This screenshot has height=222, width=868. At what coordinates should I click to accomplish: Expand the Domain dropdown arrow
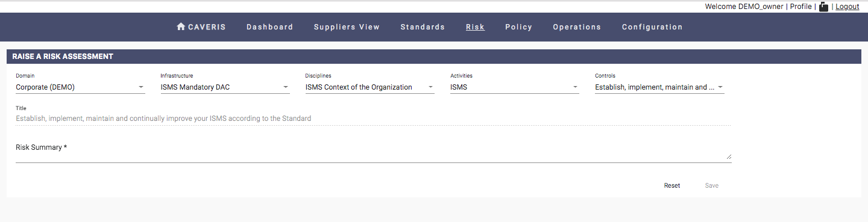pyautogui.click(x=141, y=87)
